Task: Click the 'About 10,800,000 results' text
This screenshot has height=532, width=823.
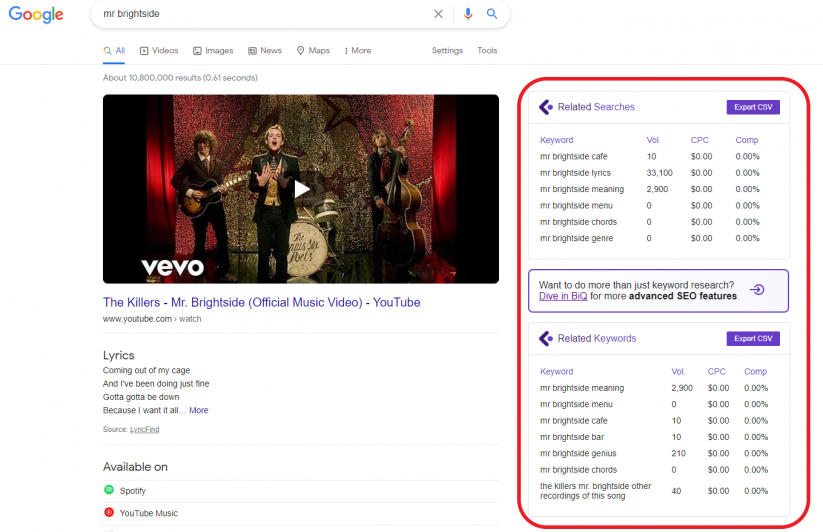Action: [180, 78]
